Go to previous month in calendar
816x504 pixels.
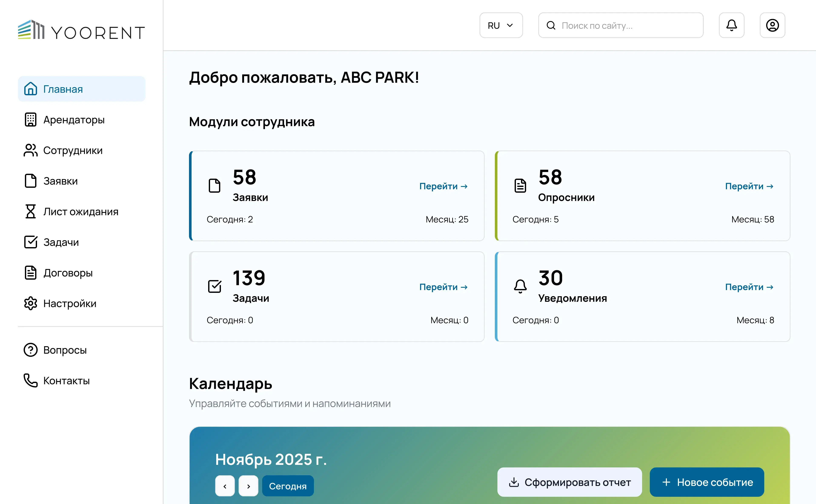click(225, 486)
